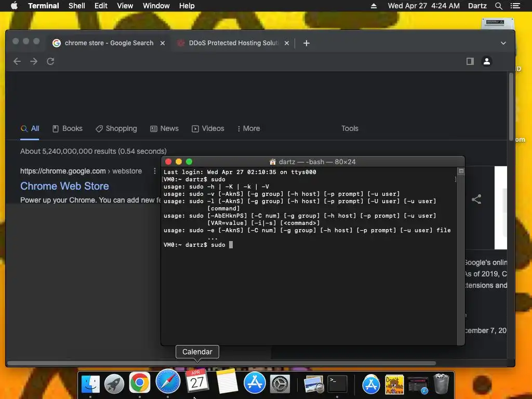
Task: Click Chrome vertical scrollbar
Action: [x=511, y=107]
